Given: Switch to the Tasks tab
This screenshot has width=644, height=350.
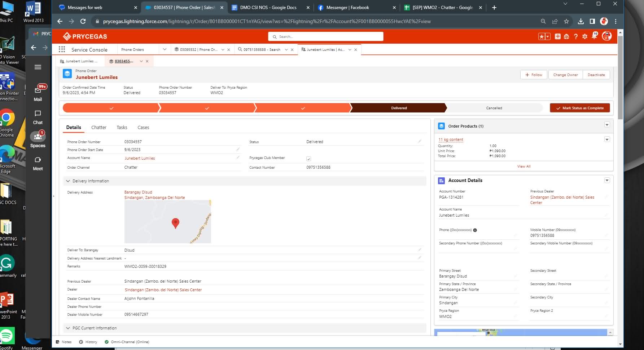Looking at the screenshot, I should [x=122, y=127].
